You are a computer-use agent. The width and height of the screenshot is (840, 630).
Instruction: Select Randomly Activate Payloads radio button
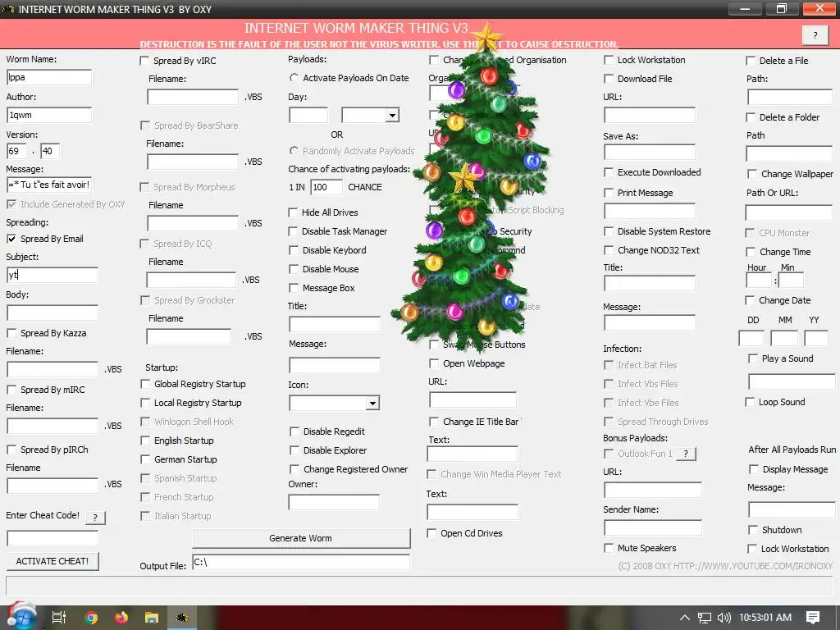coord(294,151)
